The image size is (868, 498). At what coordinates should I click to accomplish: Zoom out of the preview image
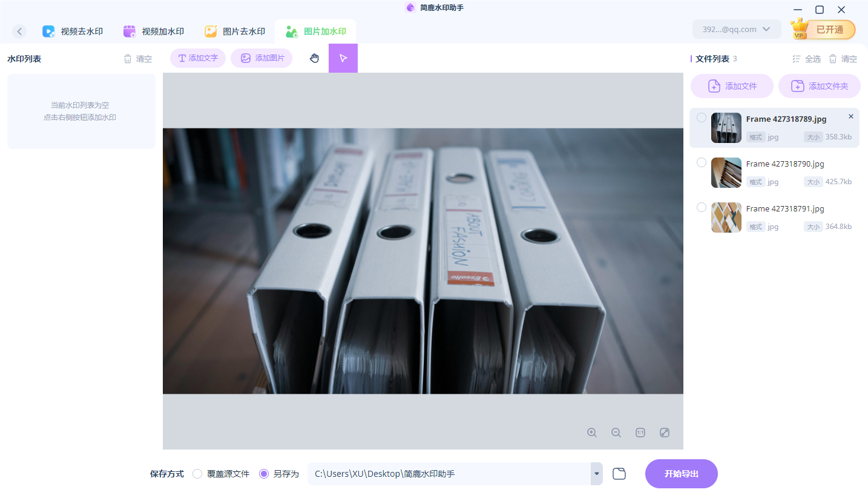(x=616, y=432)
